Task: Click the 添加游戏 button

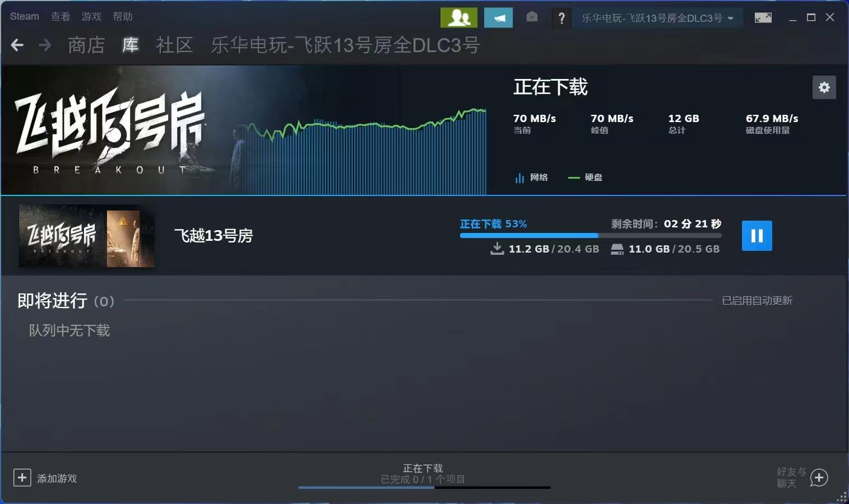Action: click(x=45, y=478)
